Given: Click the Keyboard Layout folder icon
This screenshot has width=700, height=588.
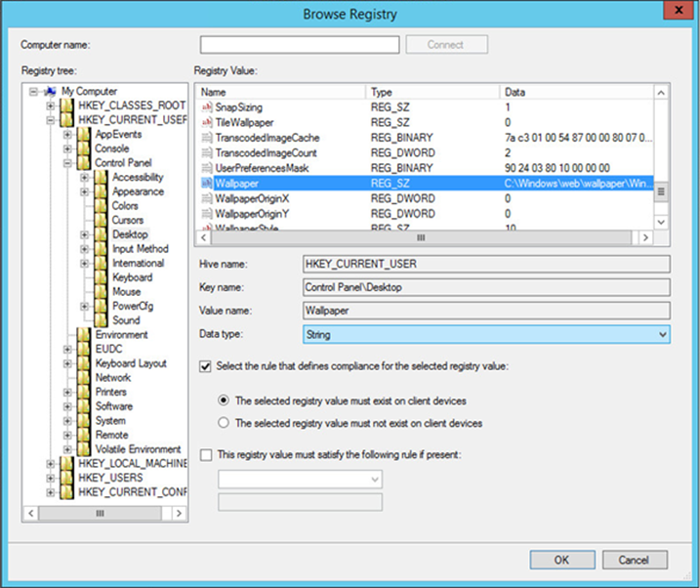Looking at the screenshot, I should point(84,363).
